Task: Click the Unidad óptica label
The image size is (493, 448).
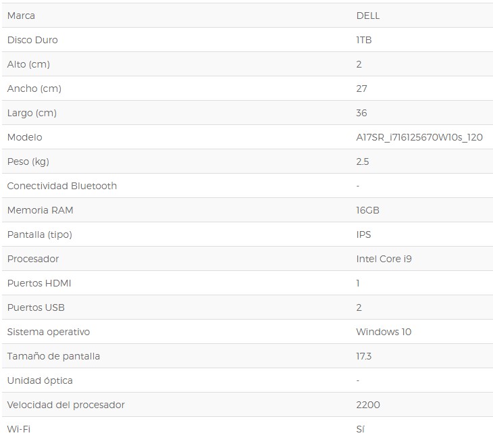Action: tap(40, 380)
